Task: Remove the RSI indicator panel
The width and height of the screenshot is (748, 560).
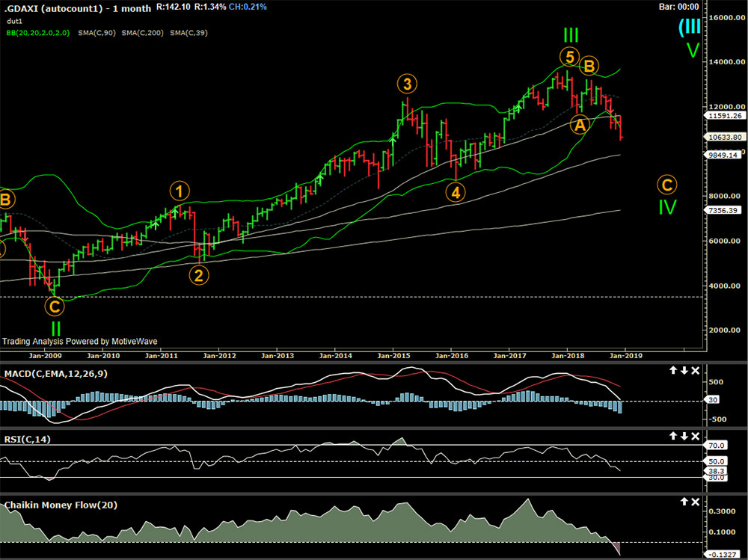Action: click(x=695, y=436)
